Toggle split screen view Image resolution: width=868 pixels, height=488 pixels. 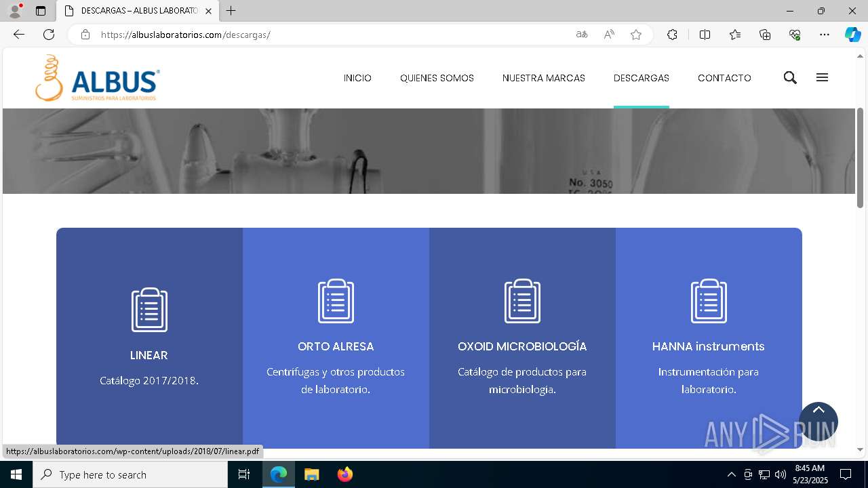click(x=705, y=35)
